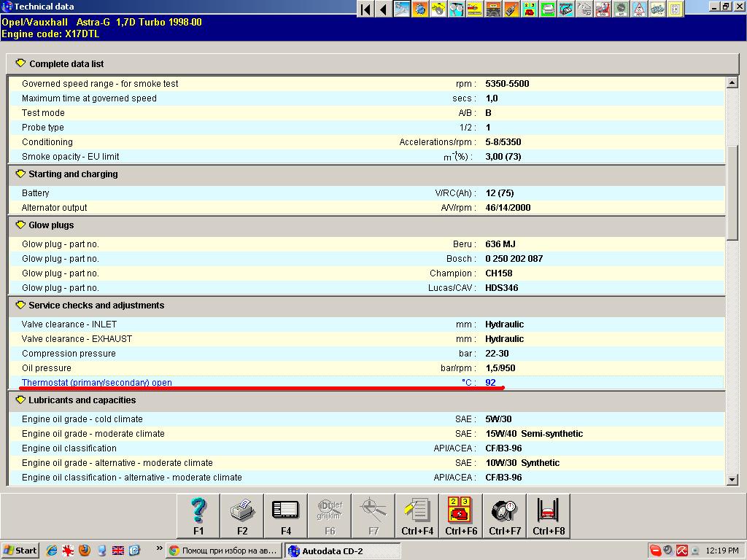Collapse the Glow plugs section

pos(20,225)
